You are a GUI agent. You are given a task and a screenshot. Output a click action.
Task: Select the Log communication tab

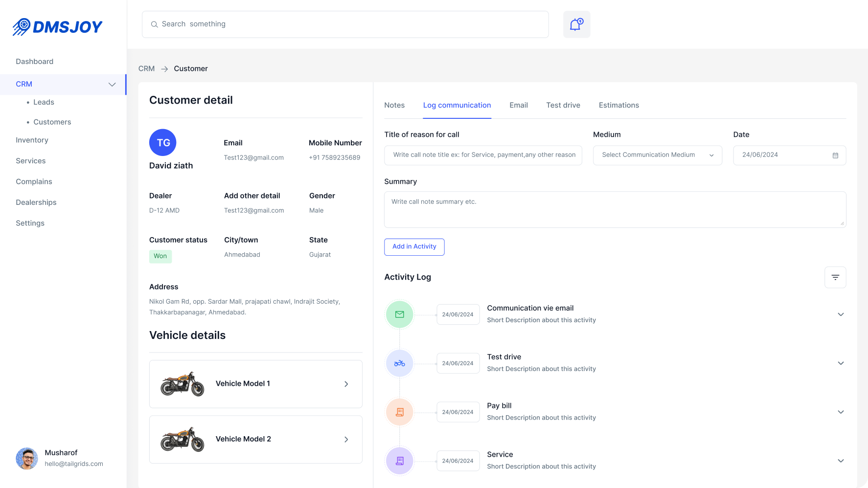pos(457,105)
